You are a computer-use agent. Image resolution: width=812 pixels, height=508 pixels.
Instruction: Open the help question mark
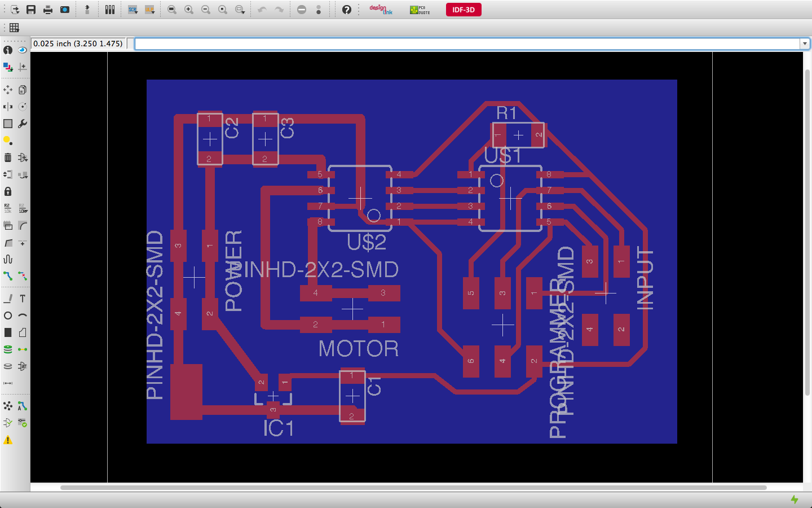click(x=347, y=10)
